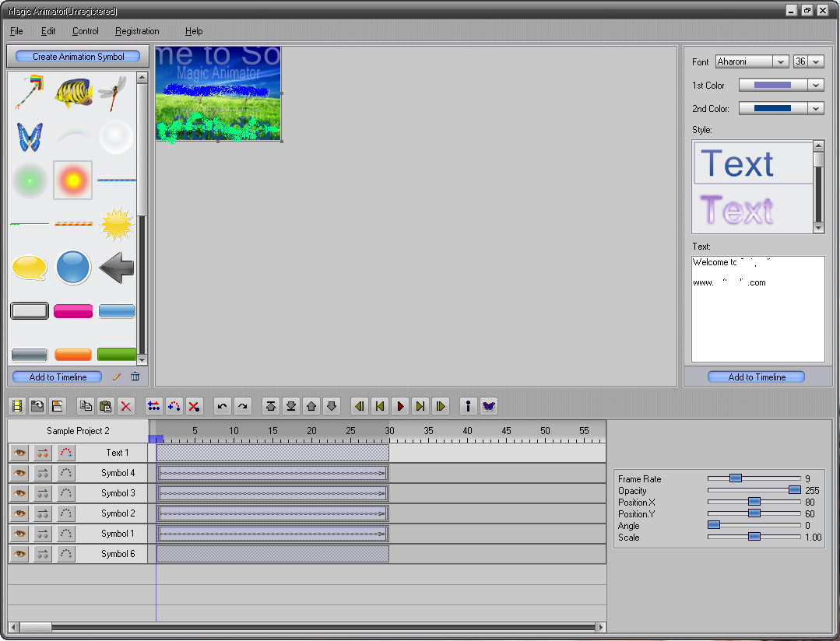Click the pencil edit icon under symbol library
The height and width of the screenshot is (641, 840).
click(117, 377)
